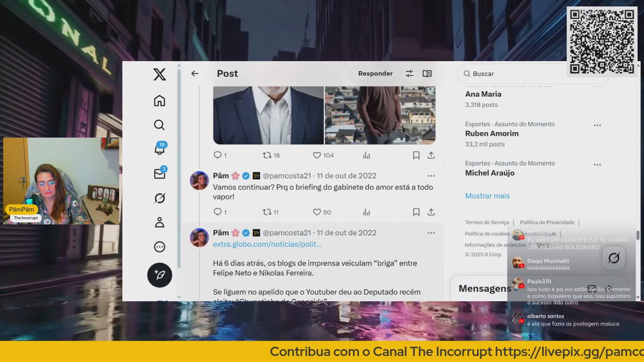Open the Profile person icon
The image size is (644, 362).
click(160, 223)
